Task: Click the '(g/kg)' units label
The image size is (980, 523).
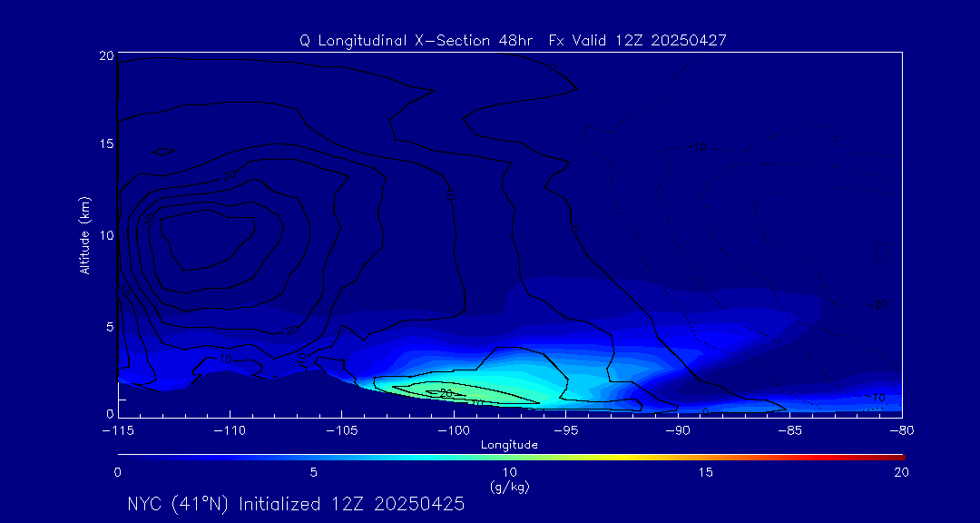Action: (x=509, y=487)
